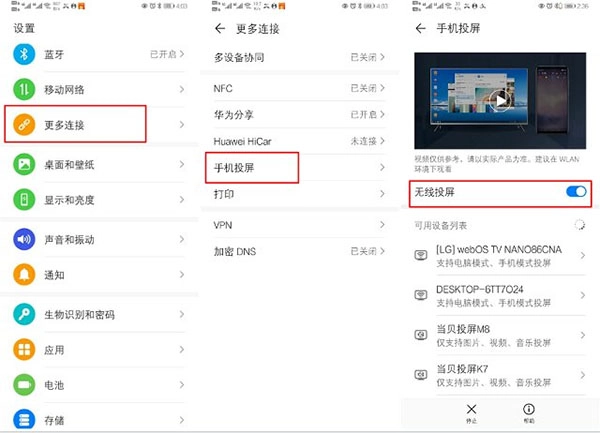Tap the 停止 stop button
The height and width of the screenshot is (433, 600).
472,412
